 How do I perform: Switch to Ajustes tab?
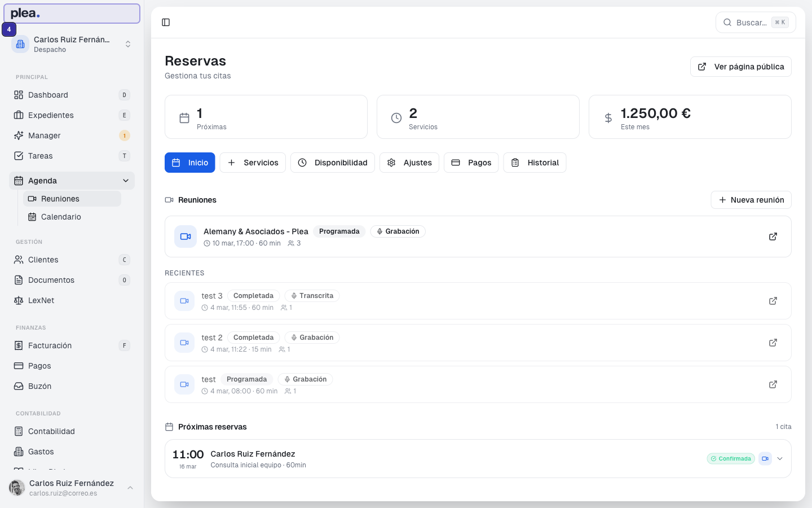409,163
